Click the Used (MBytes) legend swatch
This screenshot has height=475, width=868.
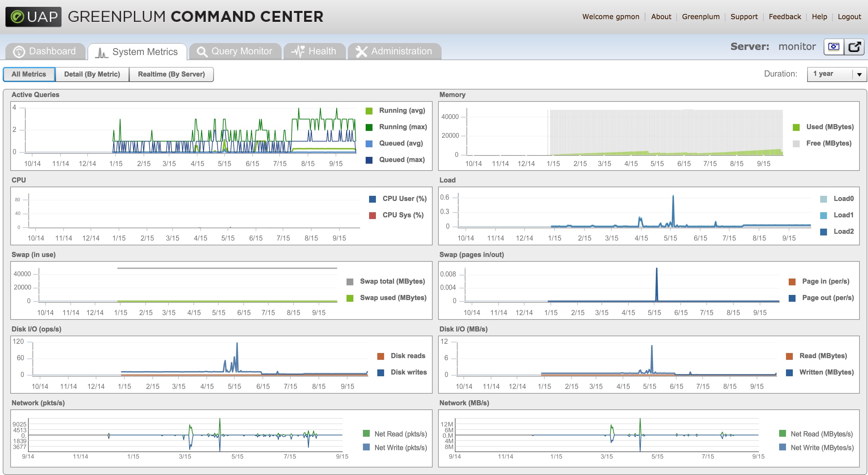pyautogui.click(x=796, y=127)
